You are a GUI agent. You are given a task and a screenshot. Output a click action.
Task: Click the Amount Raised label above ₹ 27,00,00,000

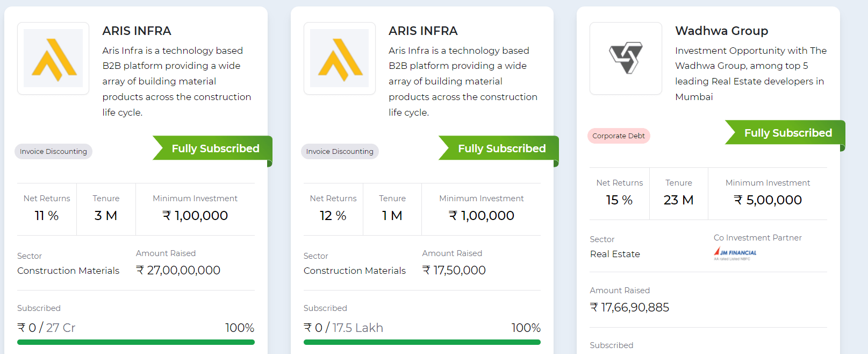pyautogui.click(x=166, y=253)
